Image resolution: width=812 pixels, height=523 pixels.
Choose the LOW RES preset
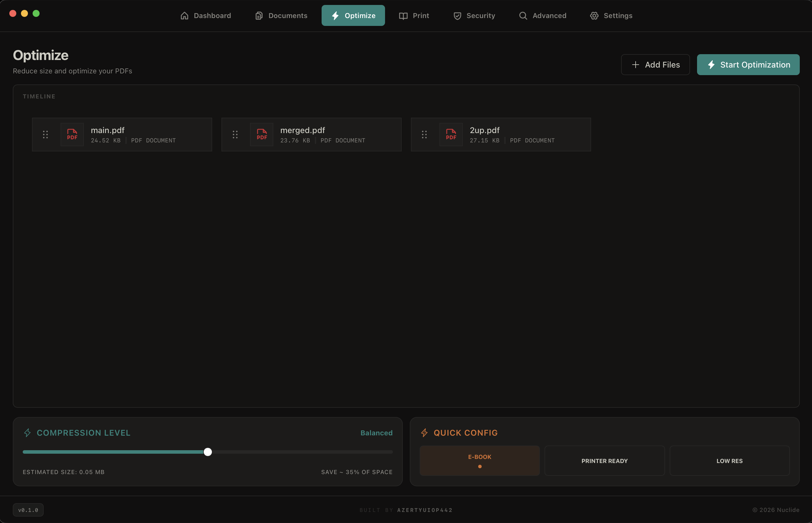[x=729, y=460]
